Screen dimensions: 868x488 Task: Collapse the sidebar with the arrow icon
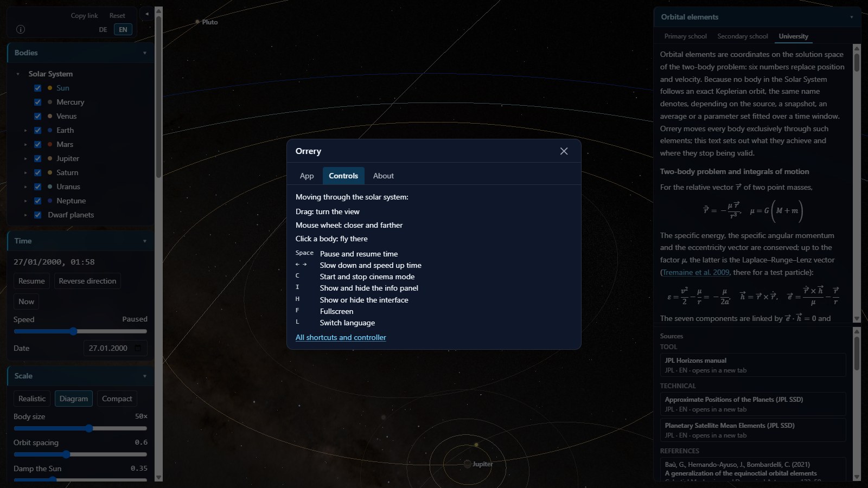[146, 14]
